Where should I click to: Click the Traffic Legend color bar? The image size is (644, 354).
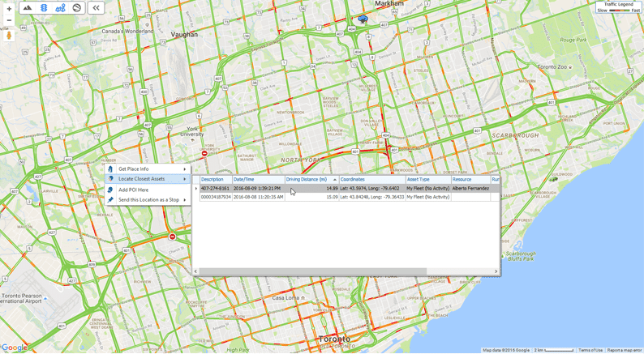click(620, 11)
